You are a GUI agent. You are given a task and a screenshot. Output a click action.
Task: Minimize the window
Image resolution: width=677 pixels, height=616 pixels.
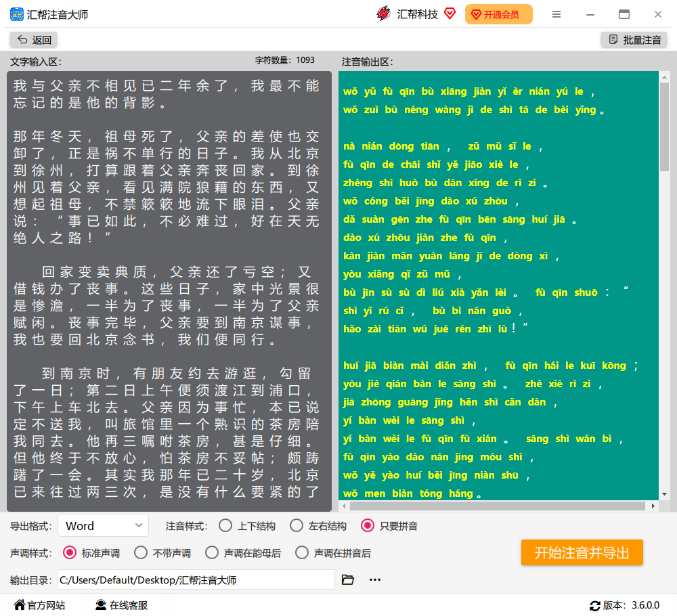click(x=590, y=14)
